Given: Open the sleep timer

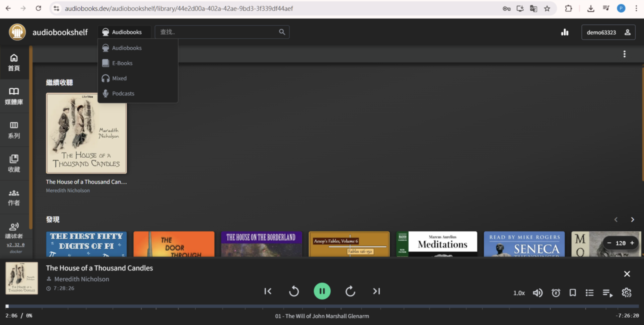Looking at the screenshot, I should (556, 293).
